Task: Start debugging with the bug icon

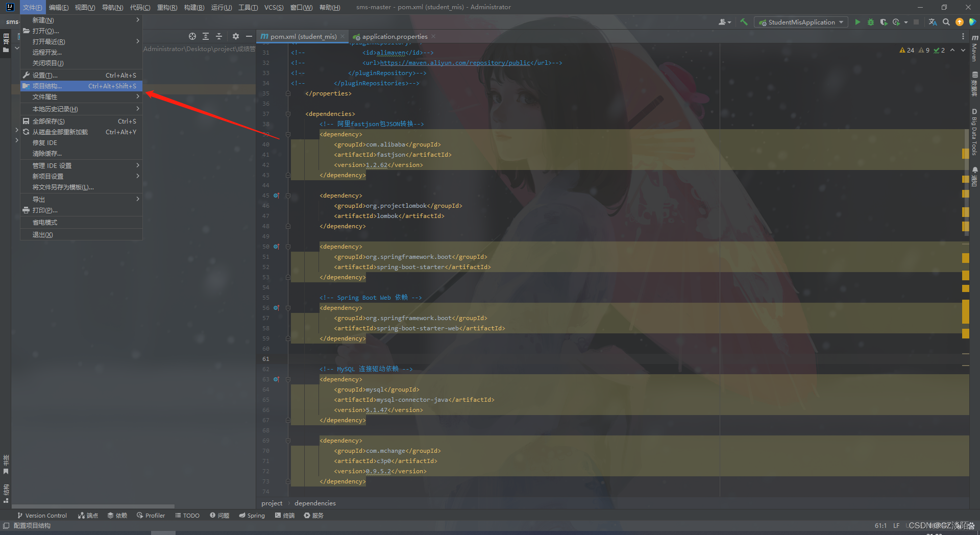Action: (x=871, y=22)
